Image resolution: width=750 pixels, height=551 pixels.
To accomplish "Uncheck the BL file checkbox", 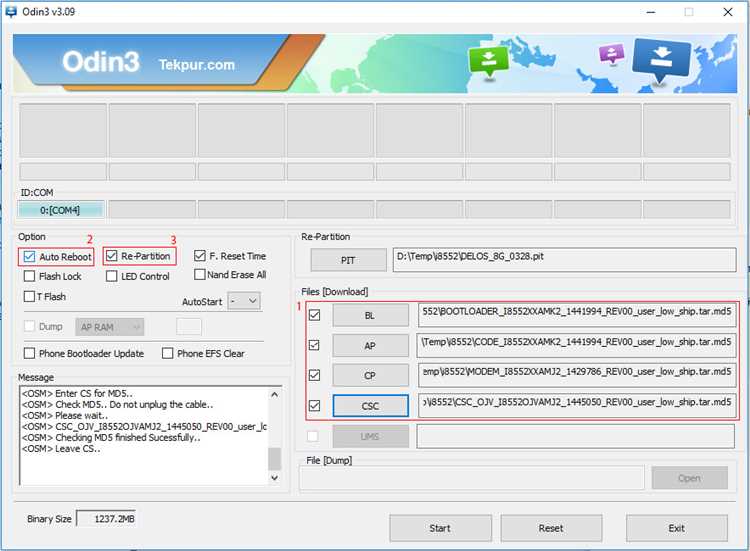I will tap(315, 315).
